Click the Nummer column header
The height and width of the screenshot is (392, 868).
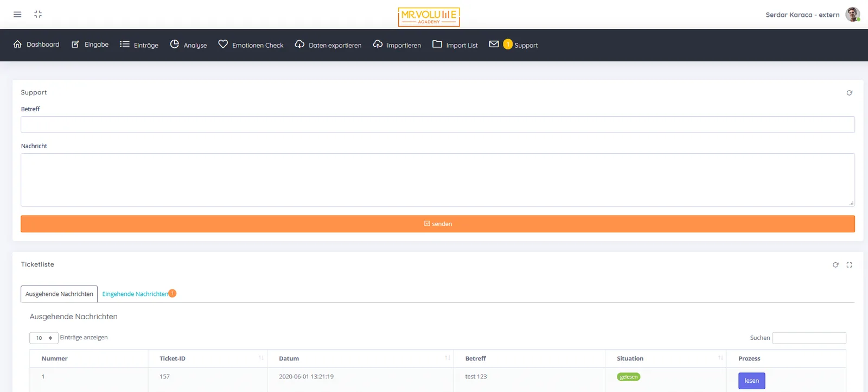[x=88, y=358]
